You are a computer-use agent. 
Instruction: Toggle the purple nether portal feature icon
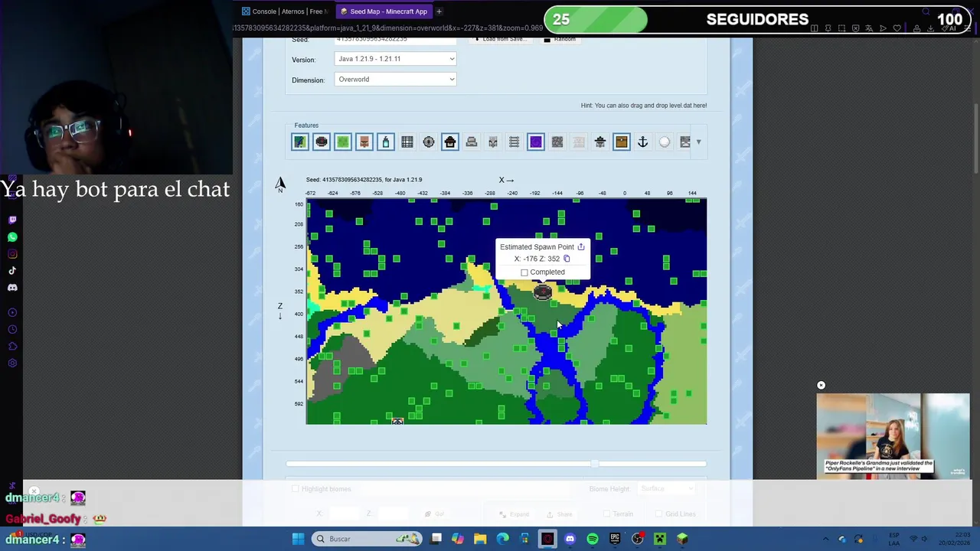(535, 142)
